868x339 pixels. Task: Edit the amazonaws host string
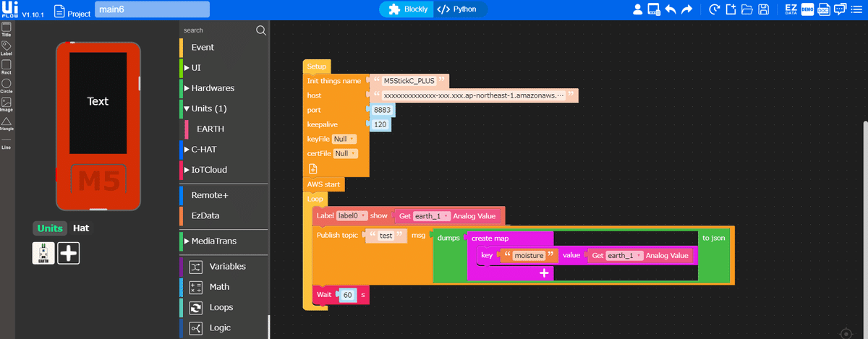pyautogui.click(x=475, y=95)
